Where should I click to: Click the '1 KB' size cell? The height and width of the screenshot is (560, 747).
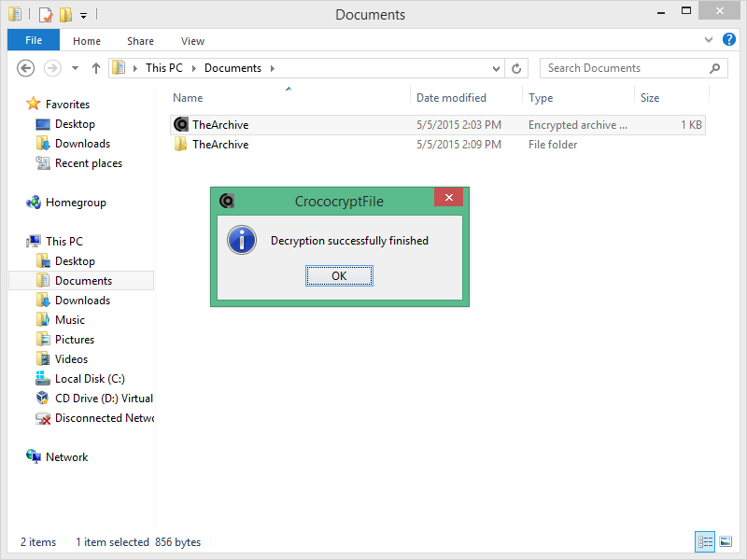pos(691,125)
